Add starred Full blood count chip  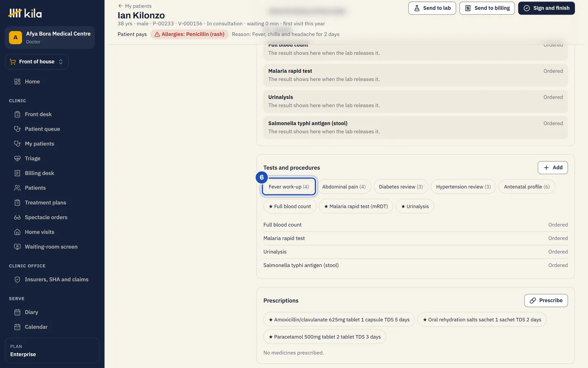click(x=290, y=206)
